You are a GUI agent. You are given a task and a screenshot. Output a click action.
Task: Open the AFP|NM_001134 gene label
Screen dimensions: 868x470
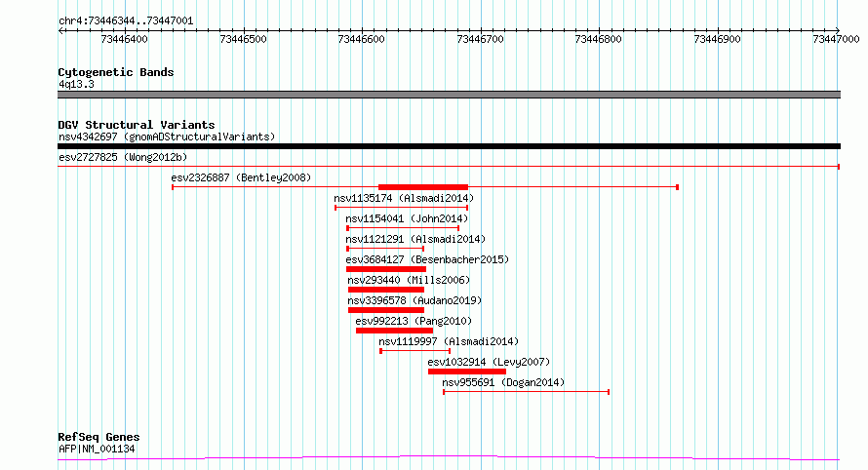tap(97, 449)
